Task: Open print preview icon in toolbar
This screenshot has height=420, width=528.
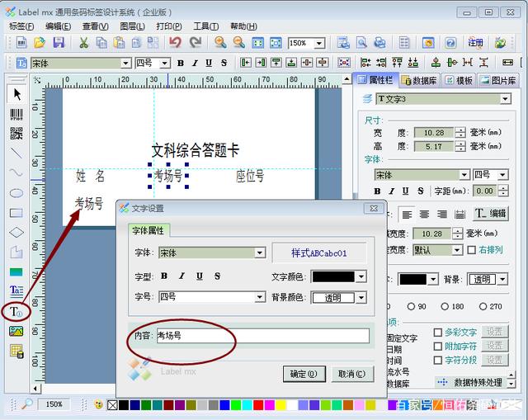Action: click(361, 42)
